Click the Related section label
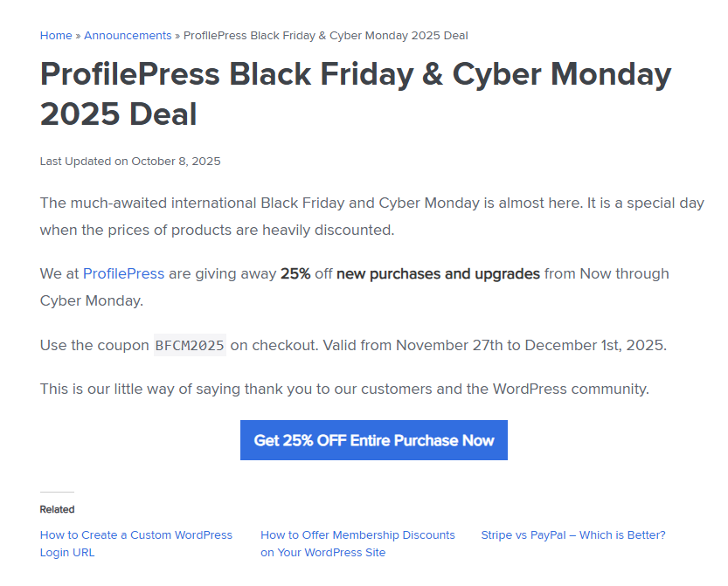The image size is (728, 586). (57, 509)
